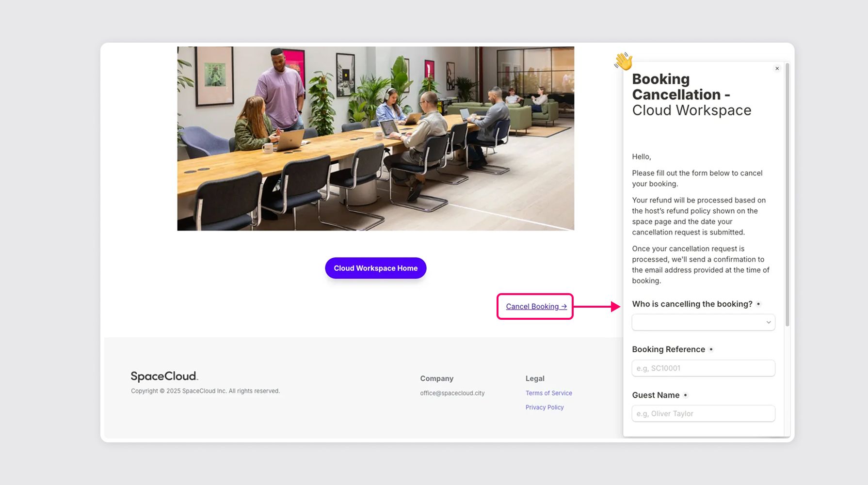Viewport: 868px width, 485px height.
Task: Click the 'Hello,' greeting text
Action: pos(642,156)
